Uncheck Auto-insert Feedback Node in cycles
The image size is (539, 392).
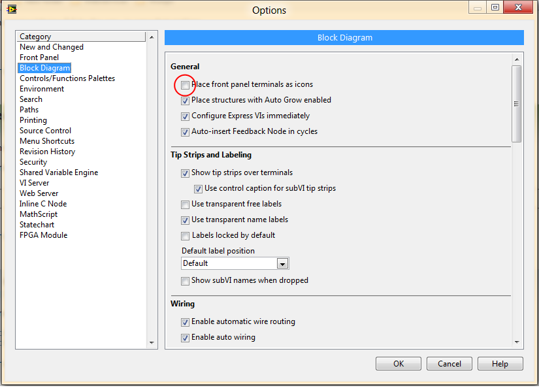coord(185,132)
